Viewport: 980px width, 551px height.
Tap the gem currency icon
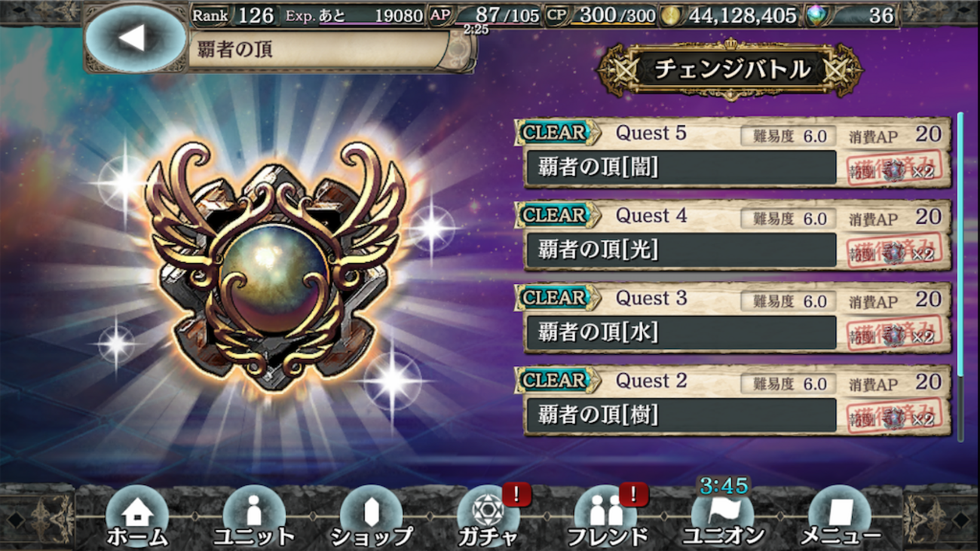[x=816, y=15]
